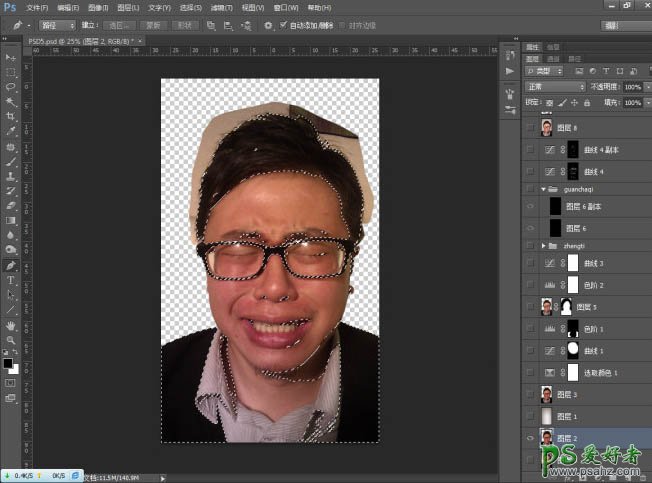Hide the 图层 2 layer
Screen dimensions: 652x483
tap(530, 438)
